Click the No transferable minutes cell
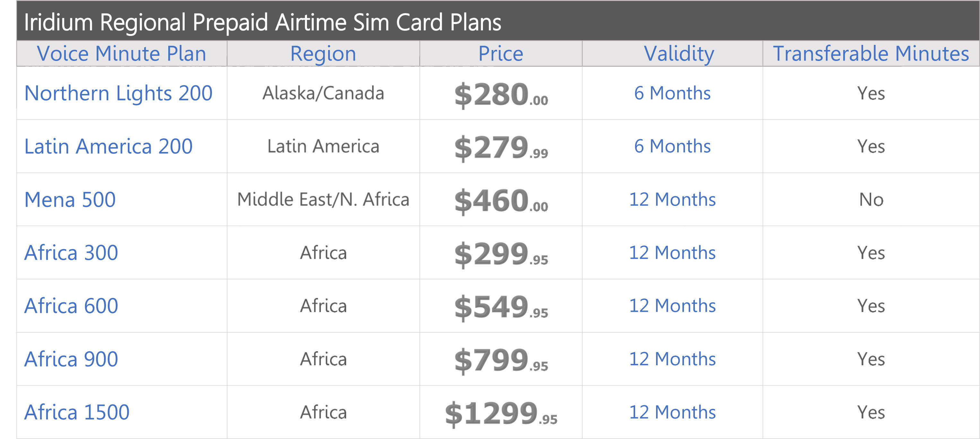Viewport: 980px width, 439px height. (x=871, y=199)
